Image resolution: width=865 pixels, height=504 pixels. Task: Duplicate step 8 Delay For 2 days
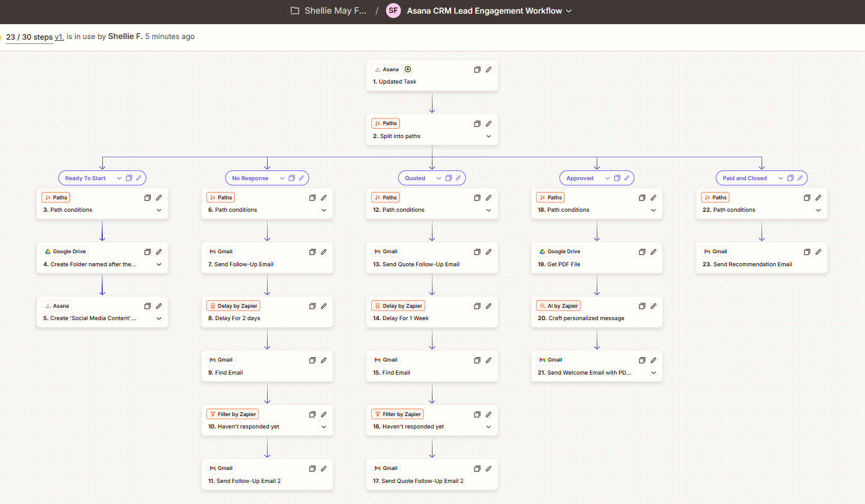pyautogui.click(x=312, y=306)
